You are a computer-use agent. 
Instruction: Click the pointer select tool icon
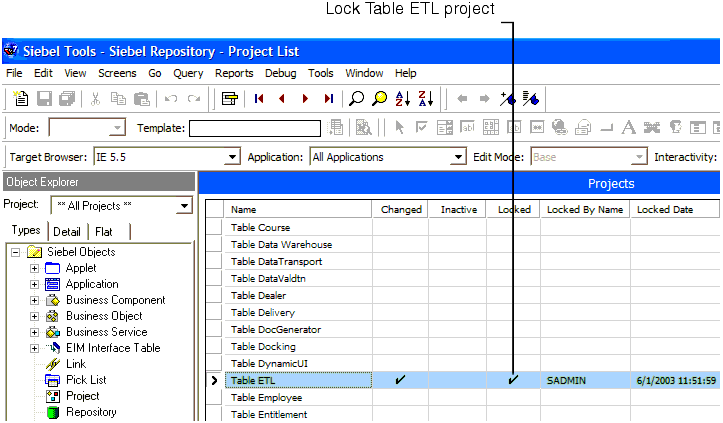click(x=399, y=127)
